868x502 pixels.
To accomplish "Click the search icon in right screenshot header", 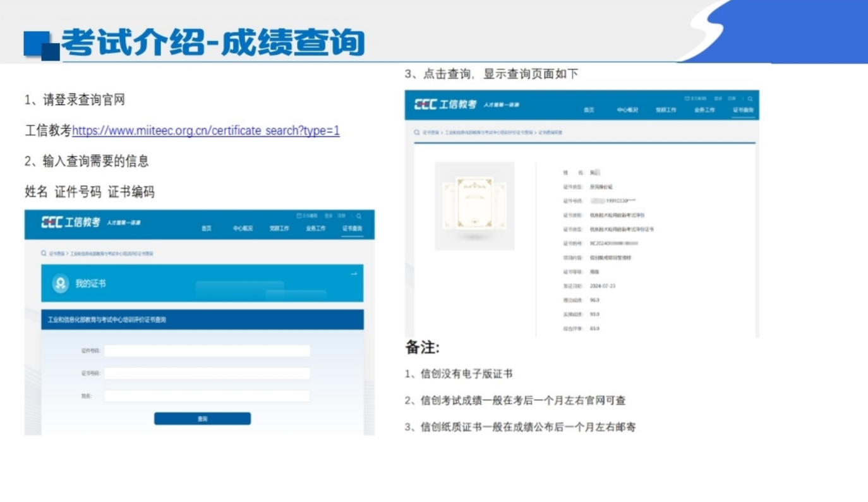I will click(x=750, y=99).
